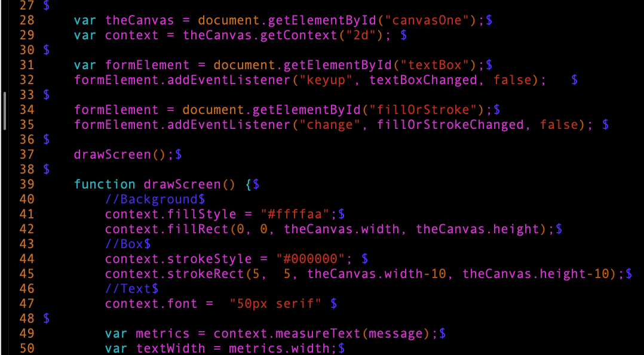Click the "change" string on line 35

click(329, 125)
